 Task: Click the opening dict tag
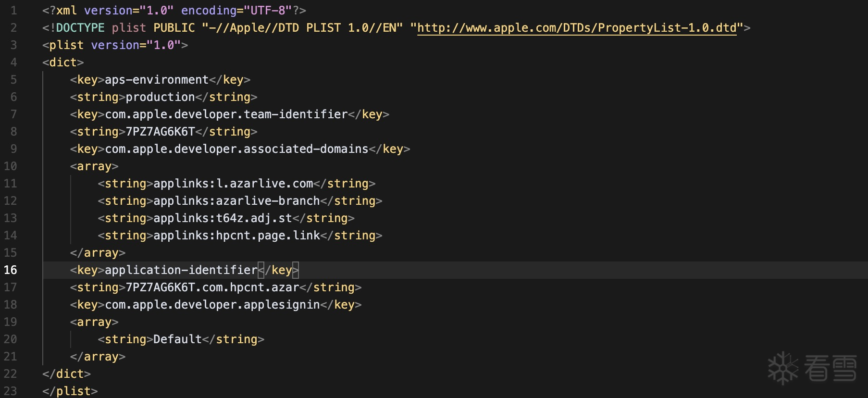[63, 62]
